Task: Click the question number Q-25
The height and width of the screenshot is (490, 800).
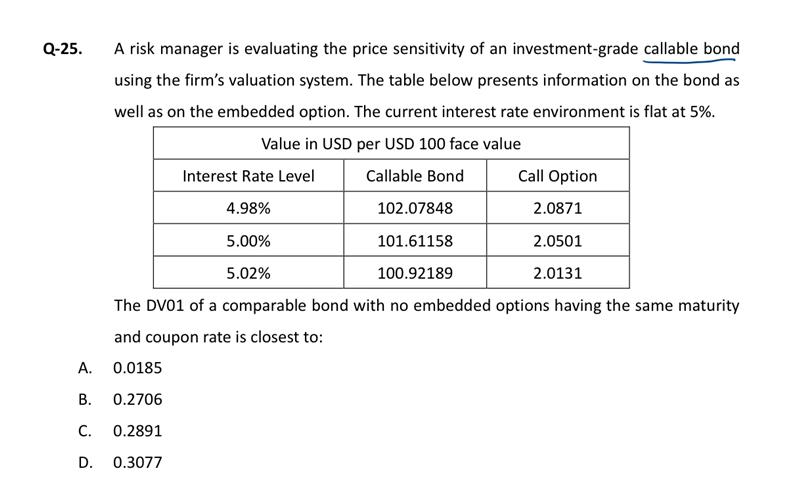Action: [63, 48]
